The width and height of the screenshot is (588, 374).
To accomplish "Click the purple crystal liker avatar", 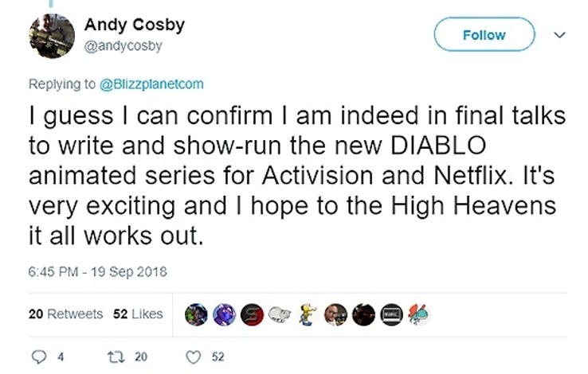I will pos(222,314).
